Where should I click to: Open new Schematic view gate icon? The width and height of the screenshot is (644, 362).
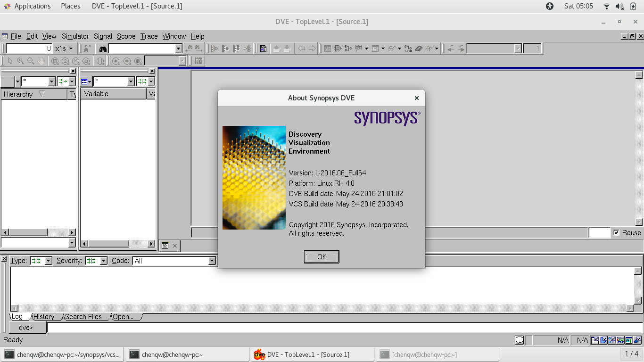click(338, 49)
